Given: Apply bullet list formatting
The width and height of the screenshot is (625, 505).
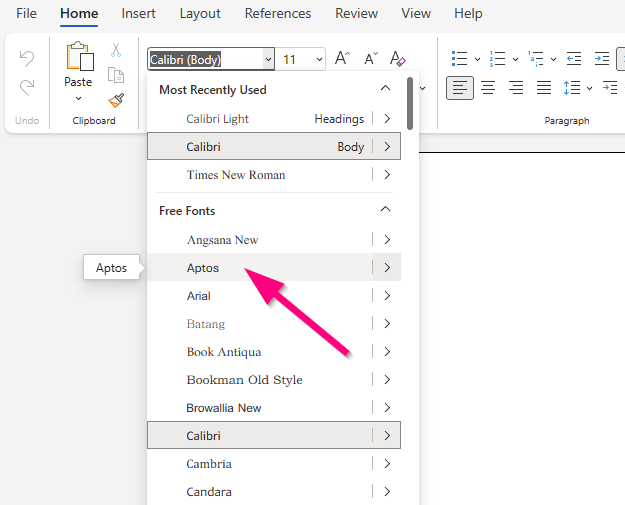Looking at the screenshot, I should (x=459, y=59).
